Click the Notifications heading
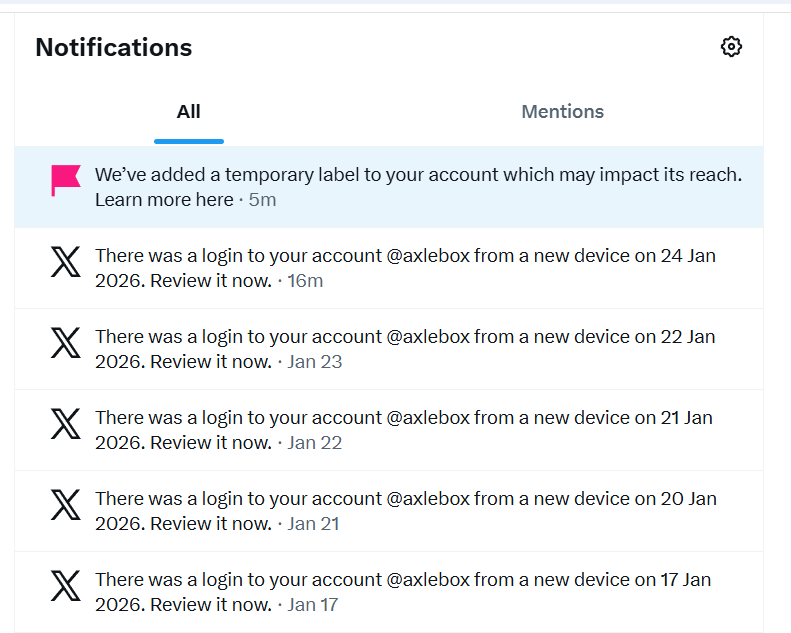 click(114, 47)
